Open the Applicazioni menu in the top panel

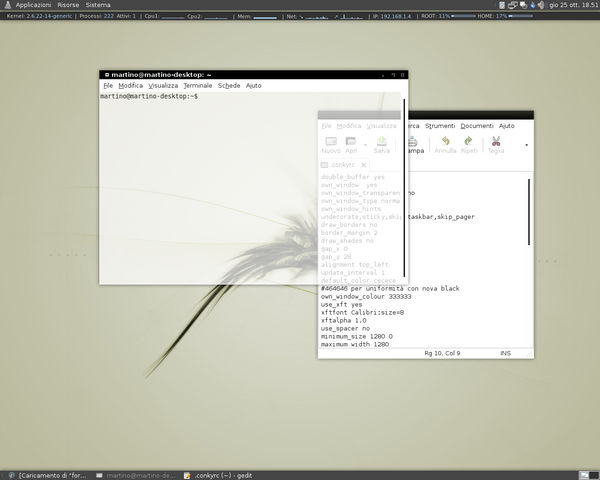pyautogui.click(x=33, y=5)
